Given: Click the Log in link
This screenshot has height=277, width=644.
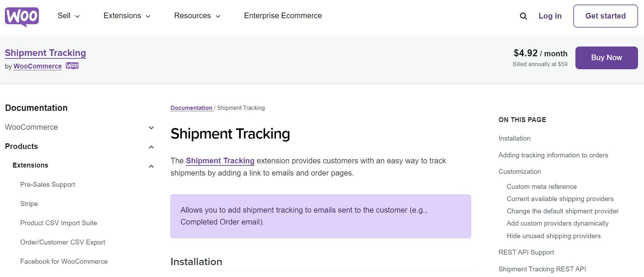Looking at the screenshot, I should [550, 16].
